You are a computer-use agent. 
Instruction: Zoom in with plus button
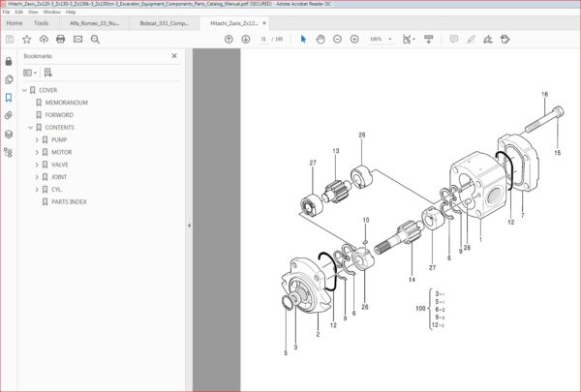coord(354,39)
